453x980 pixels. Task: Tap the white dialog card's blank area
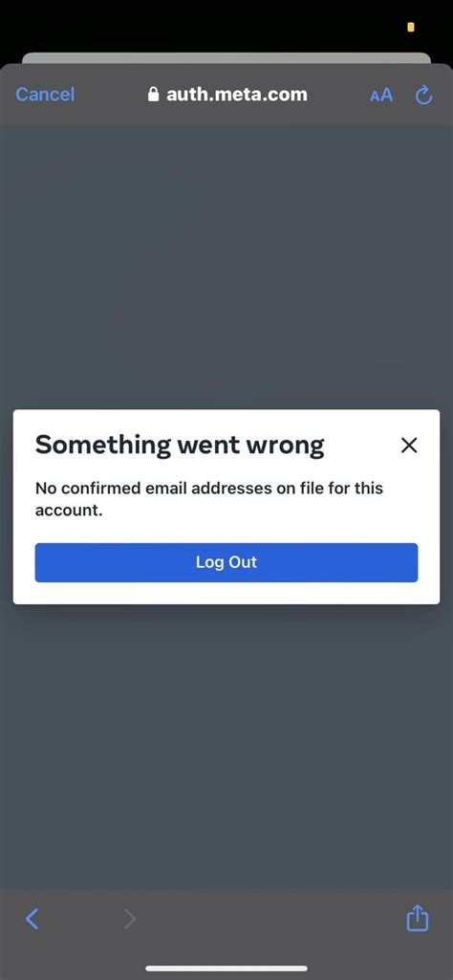[x=226, y=594]
